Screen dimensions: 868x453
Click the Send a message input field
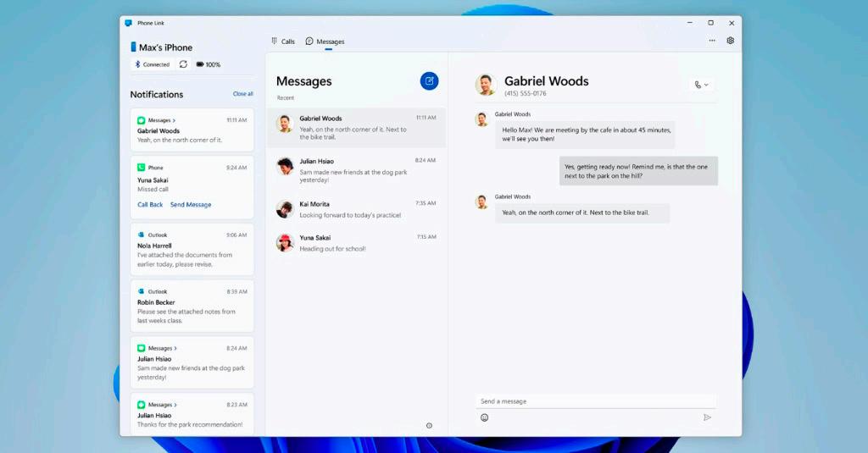click(596, 401)
